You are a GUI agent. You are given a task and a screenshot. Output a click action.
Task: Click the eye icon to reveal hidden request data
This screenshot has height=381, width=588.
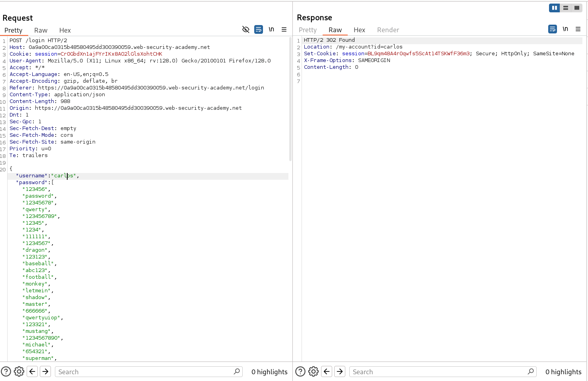pos(246,29)
